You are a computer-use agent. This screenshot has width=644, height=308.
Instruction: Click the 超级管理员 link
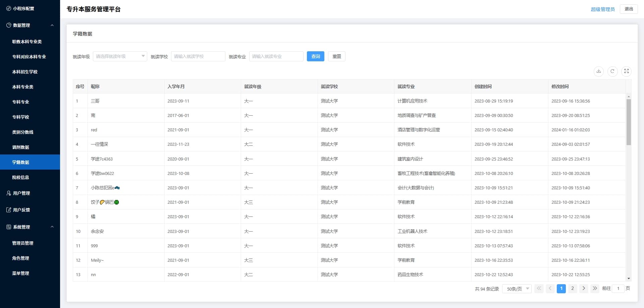[x=603, y=9]
